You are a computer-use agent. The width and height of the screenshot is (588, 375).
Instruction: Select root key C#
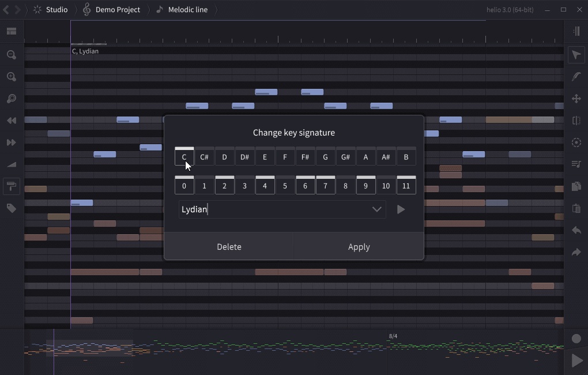[x=205, y=156]
